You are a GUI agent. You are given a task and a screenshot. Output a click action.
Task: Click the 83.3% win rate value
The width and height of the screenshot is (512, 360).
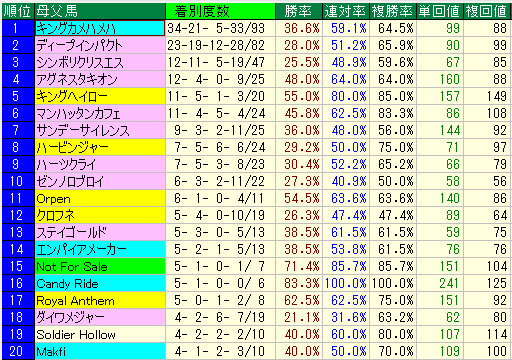point(301,283)
